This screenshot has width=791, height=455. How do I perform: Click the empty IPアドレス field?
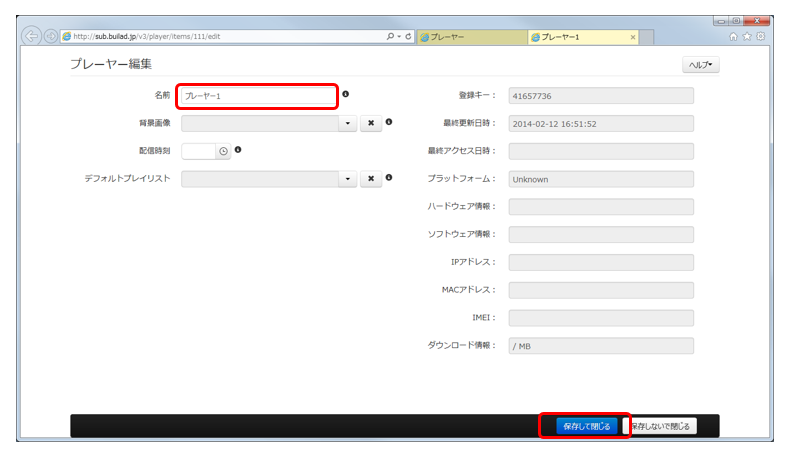(x=601, y=262)
